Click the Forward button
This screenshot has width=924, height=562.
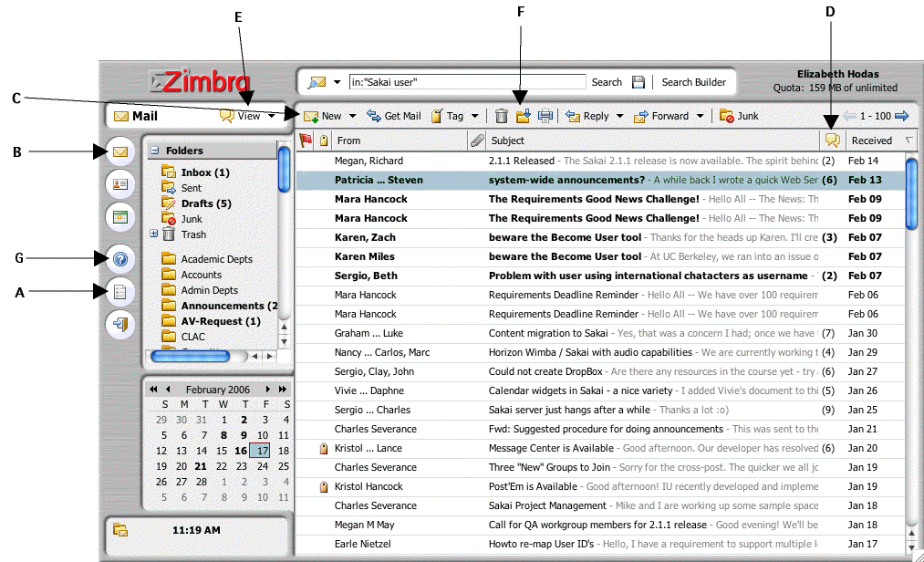click(661, 116)
